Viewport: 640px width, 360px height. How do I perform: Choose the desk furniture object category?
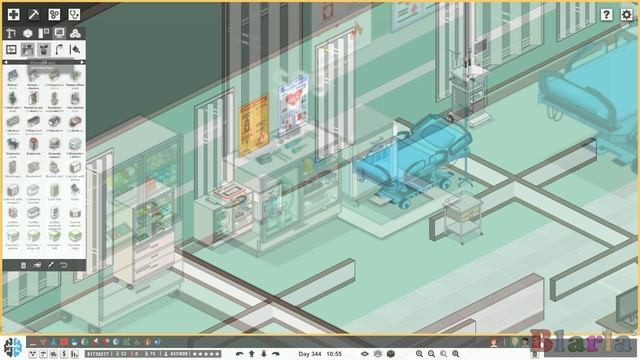click(x=27, y=50)
